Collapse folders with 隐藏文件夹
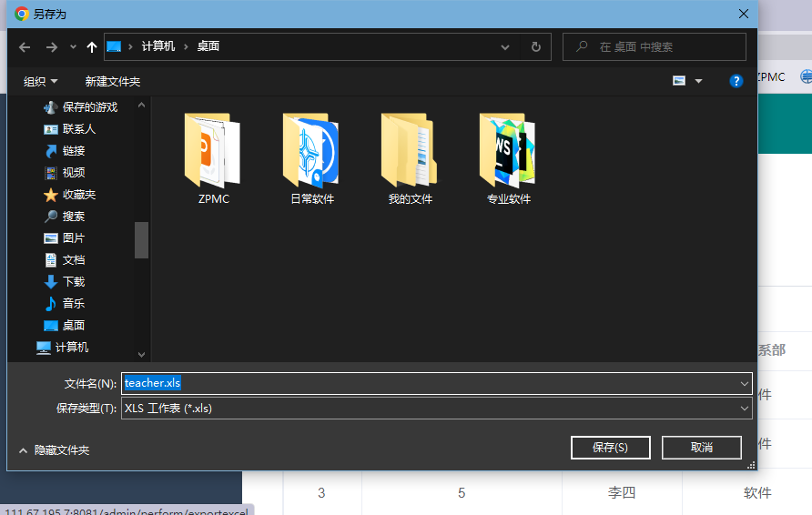The image size is (812, 515). [54, 450]
